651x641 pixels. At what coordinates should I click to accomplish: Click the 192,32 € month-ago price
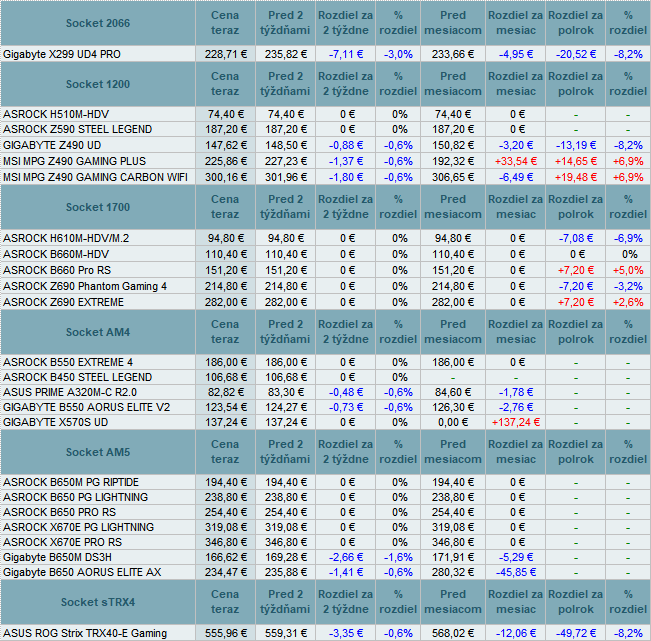pyautogui.click(x=453, y=161)
